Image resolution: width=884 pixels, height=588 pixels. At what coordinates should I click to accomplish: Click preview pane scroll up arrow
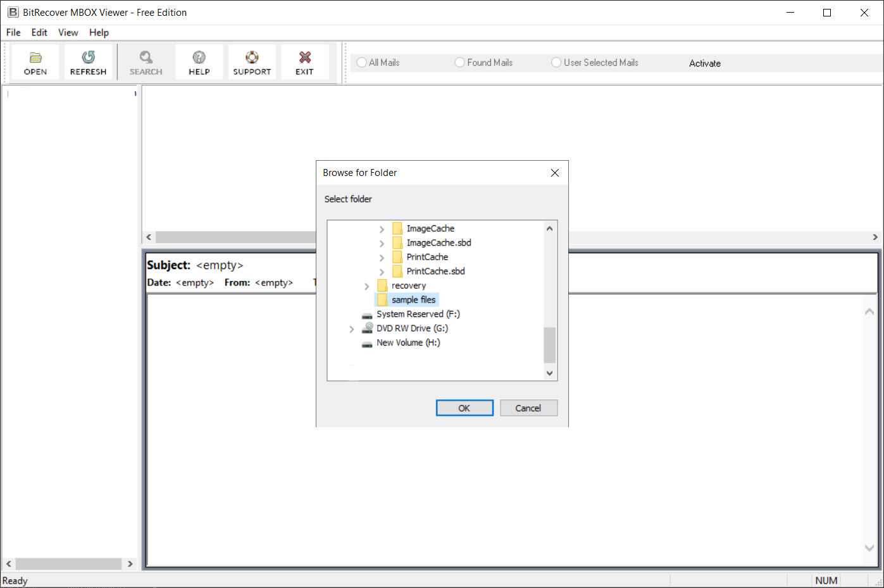869,311
